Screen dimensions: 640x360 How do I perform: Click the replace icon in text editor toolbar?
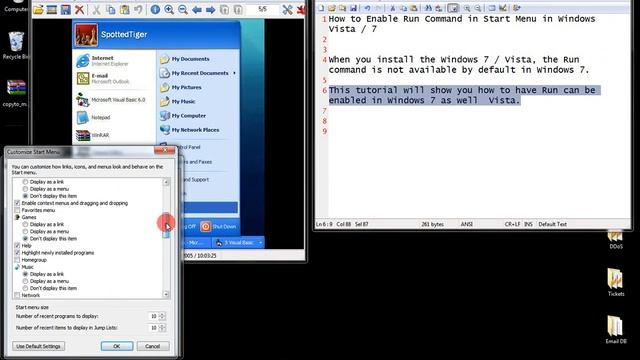click(438, 8)
